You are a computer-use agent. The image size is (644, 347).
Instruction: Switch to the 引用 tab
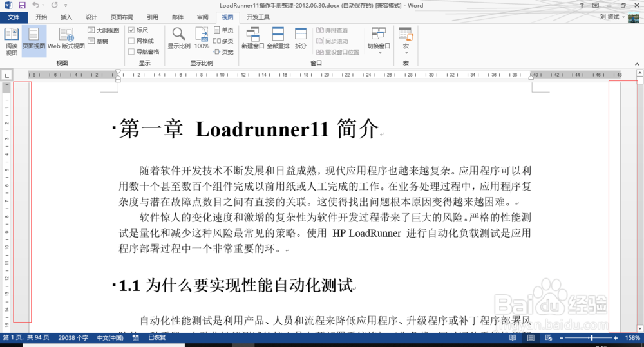(153, 17)
